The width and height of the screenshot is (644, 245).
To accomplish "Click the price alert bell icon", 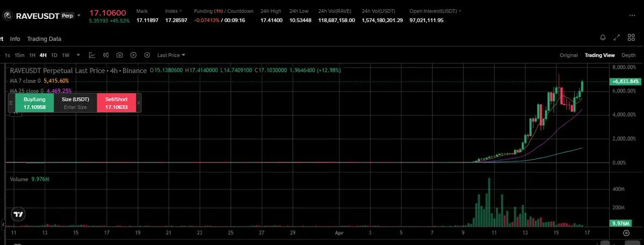I will click(x=603, y=38).
